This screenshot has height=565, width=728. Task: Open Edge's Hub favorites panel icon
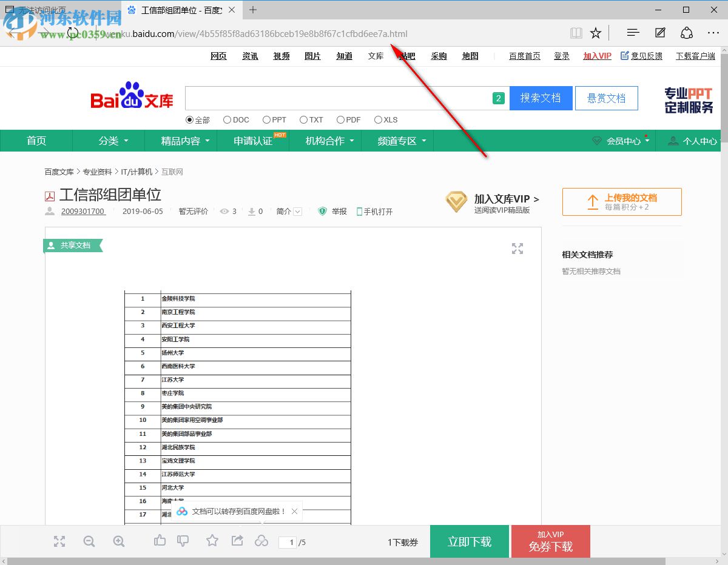pos(633,33)
